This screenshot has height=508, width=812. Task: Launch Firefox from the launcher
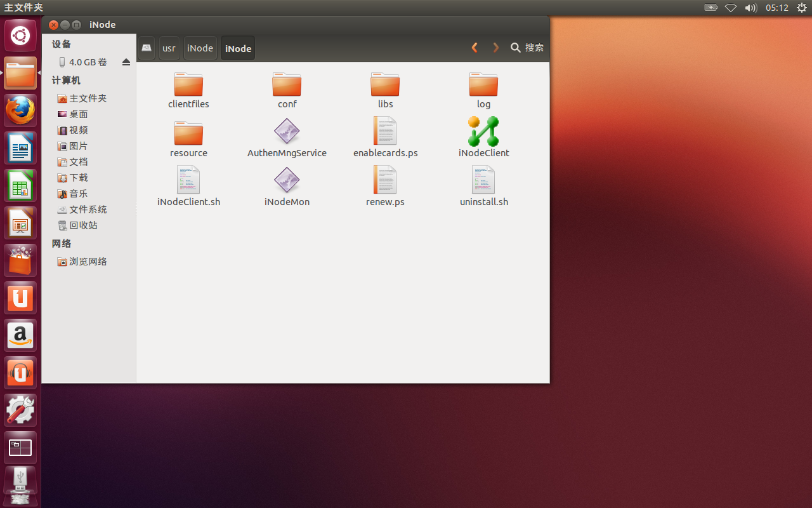[x=20, y=111]
